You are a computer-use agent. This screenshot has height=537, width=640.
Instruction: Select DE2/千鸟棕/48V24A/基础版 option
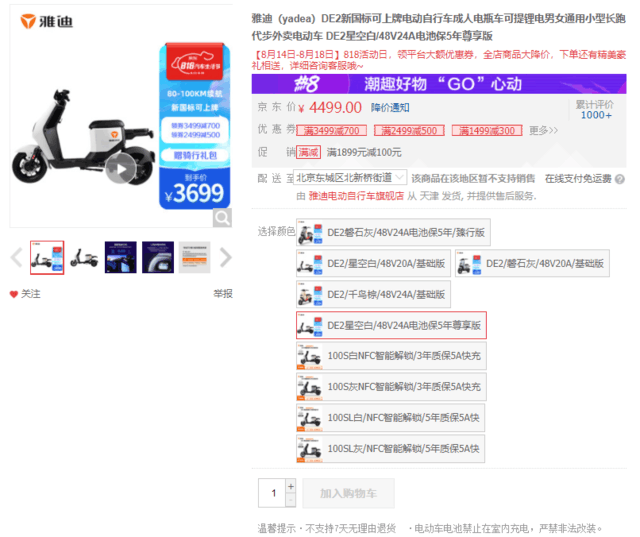click(373, 294)
